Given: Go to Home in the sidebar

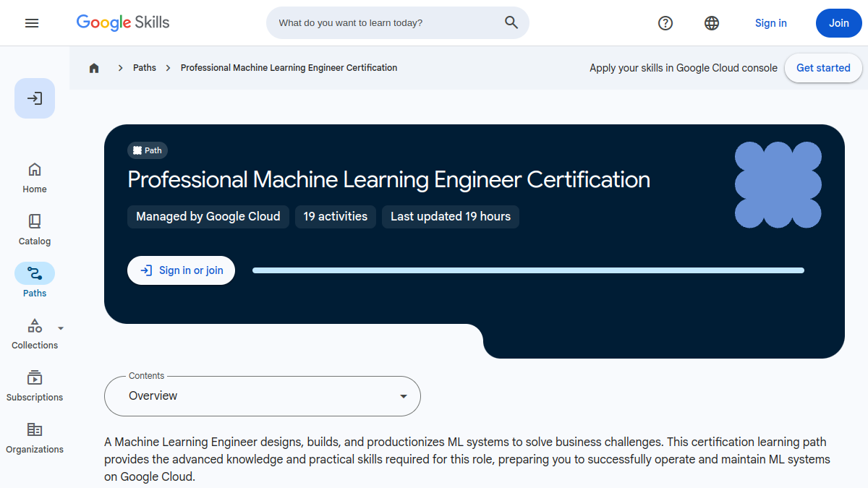Looking at the screenshot, I should click(x=35, y=178).
